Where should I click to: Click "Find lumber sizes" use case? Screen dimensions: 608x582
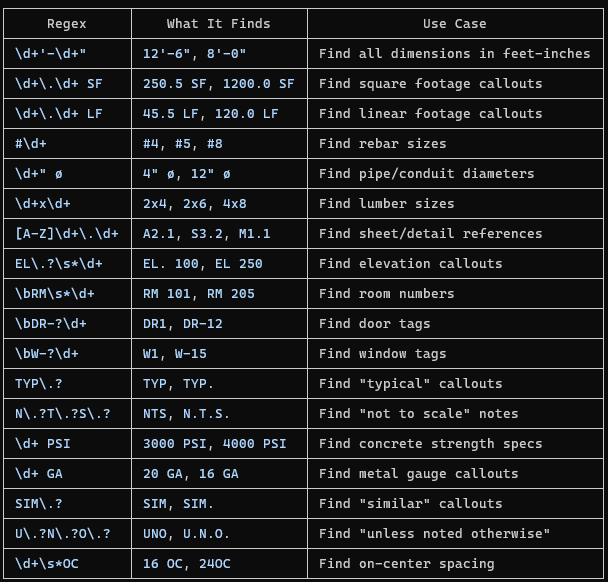point(387,203)
